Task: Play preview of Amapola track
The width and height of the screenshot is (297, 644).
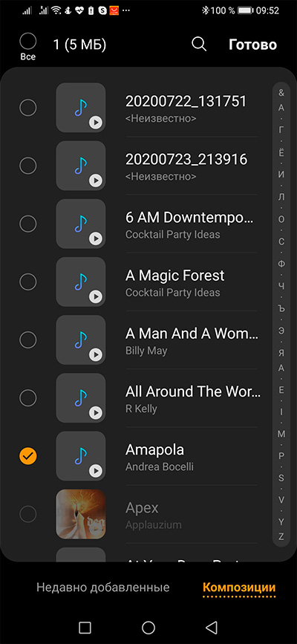Action: click(96, 470)
